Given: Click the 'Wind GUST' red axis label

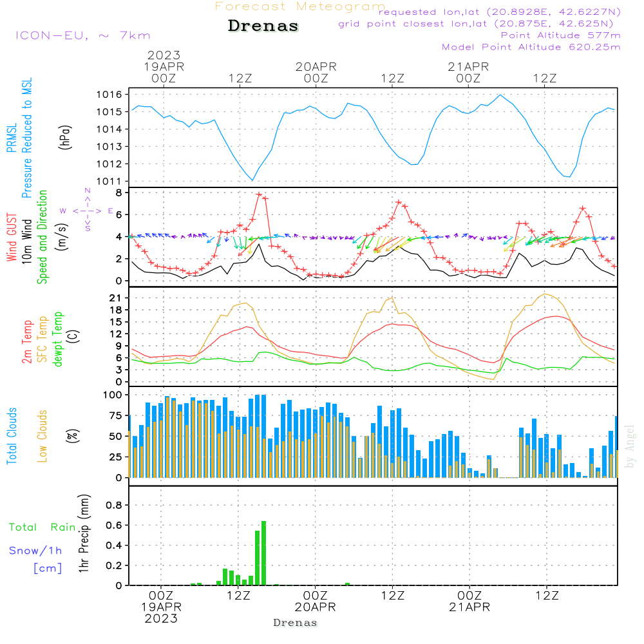Looking at the screenshot, I should (12, 237).
